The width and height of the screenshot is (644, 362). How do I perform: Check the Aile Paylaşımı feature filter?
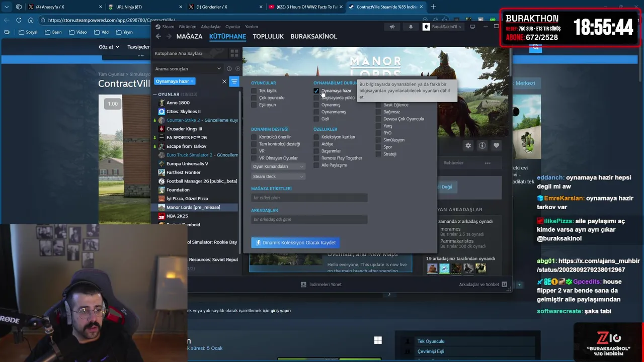[x=316, y=165]
